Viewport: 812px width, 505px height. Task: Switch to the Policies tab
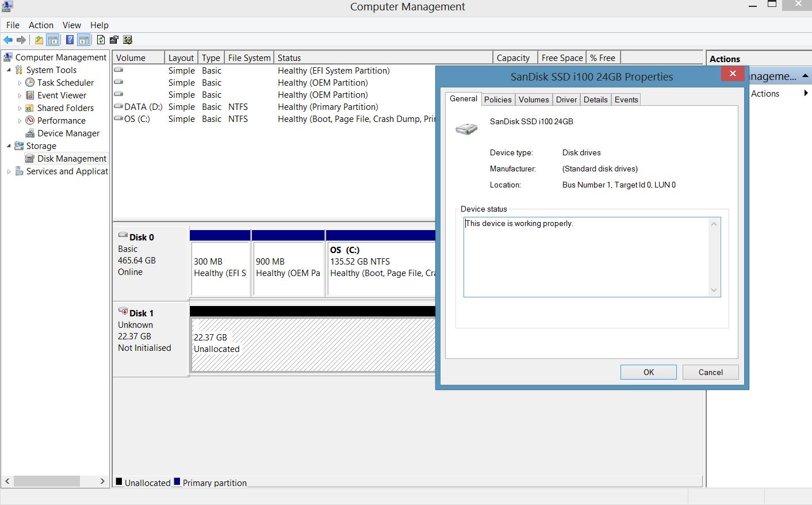point(498,100)
